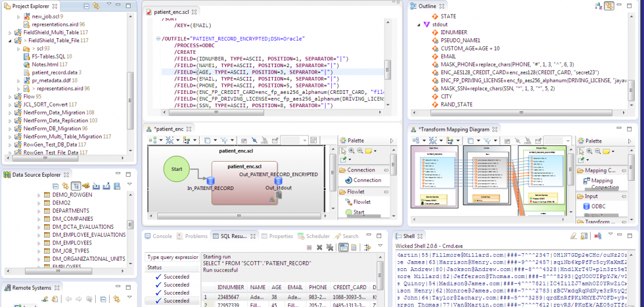Pick ODBC input in Transform Mapping Palette
Screen dimensions: 644x307
[595, 206]
